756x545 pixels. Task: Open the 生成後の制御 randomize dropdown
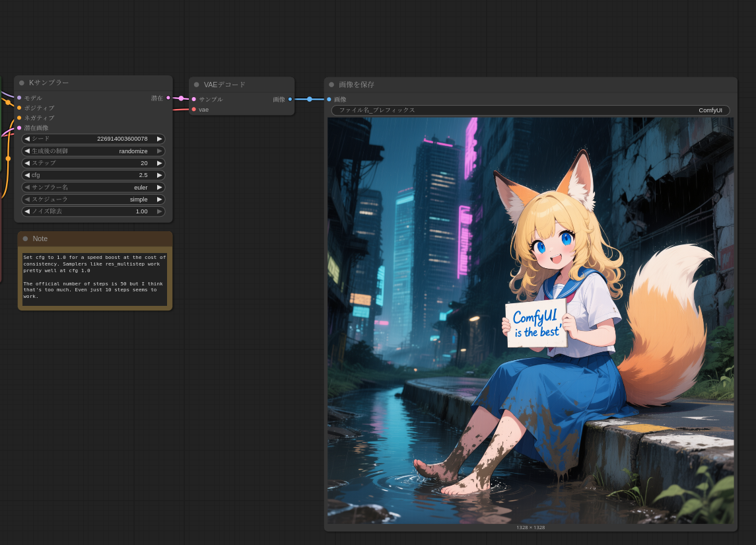click(x=94, y=151)
